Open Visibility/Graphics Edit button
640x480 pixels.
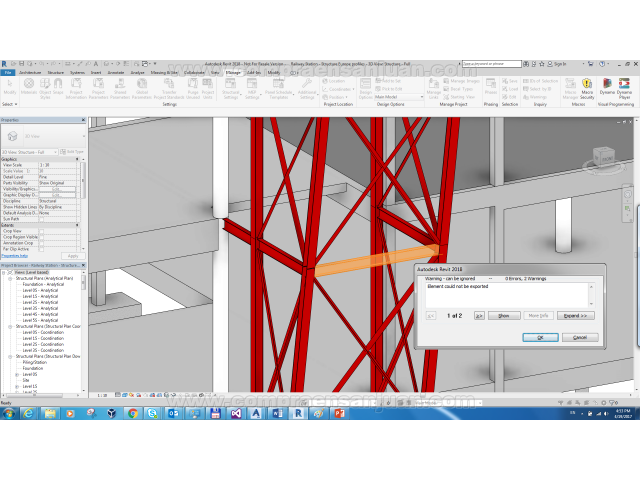click(57, 189)
